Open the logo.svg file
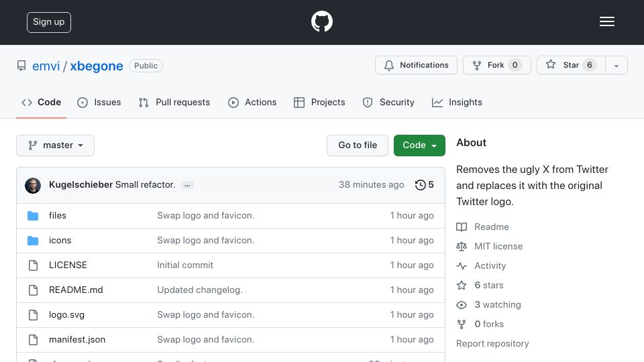Screen dimensions: 644x362 66,315
